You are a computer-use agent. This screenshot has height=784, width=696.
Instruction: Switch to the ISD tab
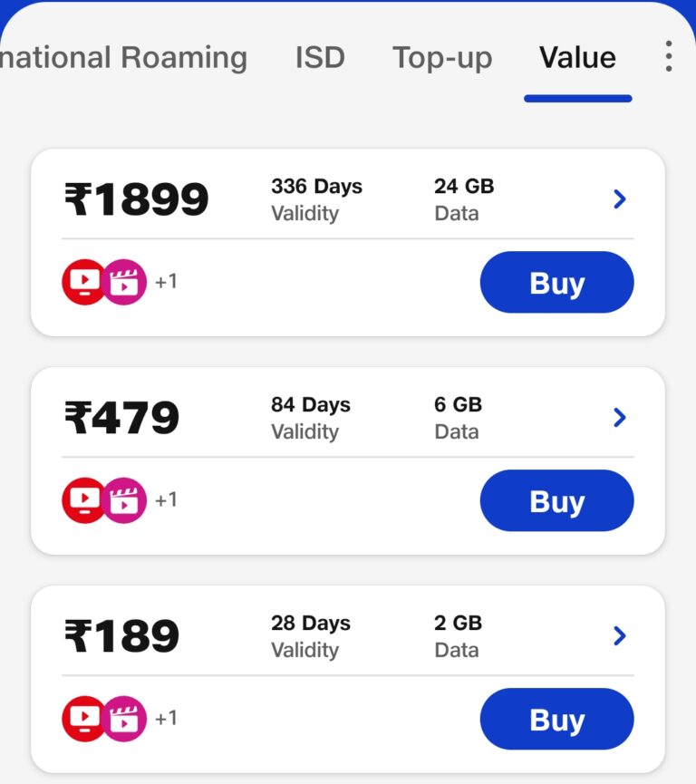point(320,57)
